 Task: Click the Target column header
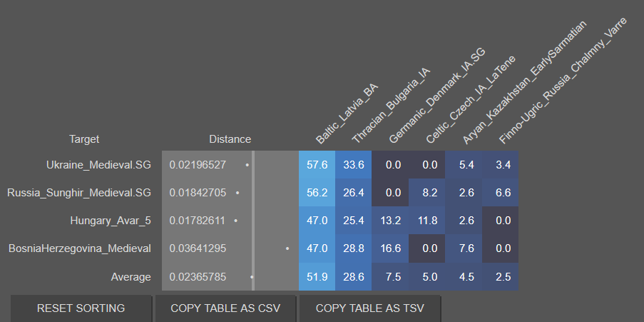[84, 139]
